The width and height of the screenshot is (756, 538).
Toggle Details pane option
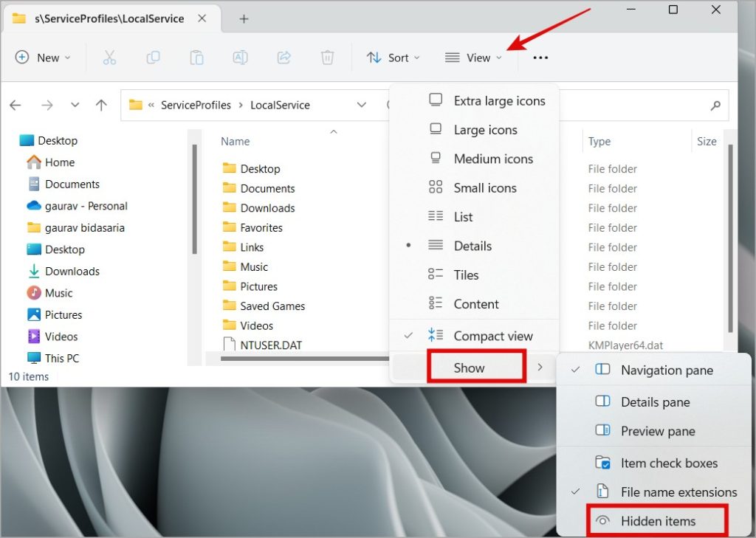(x=654, y=402)
